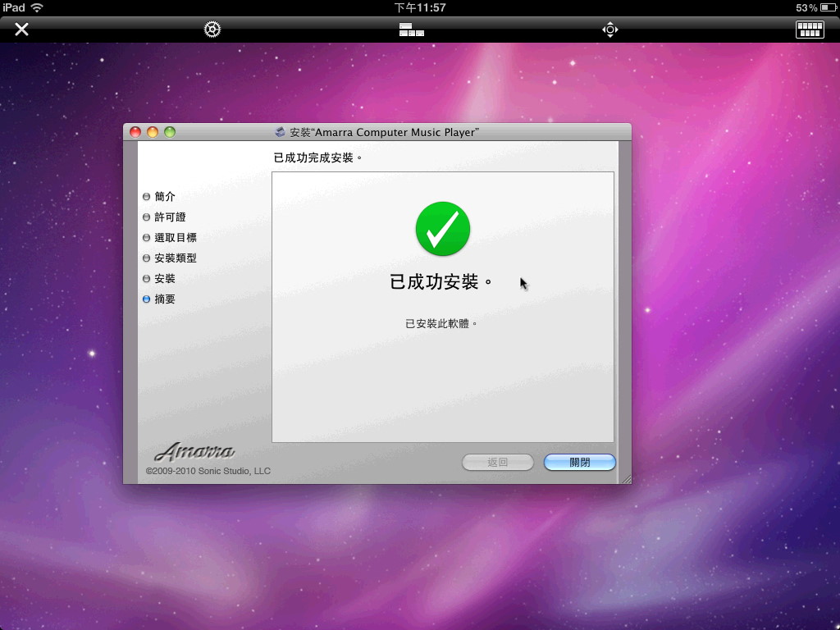840x630 pixels.
Task: Click the 已成功安裝 large message text
Action: [x=441, y=282]
